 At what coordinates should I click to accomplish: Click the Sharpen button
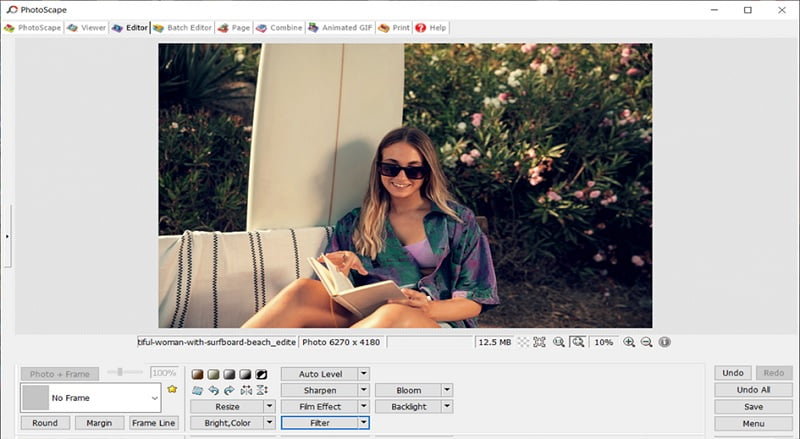(x=320, y=390)
